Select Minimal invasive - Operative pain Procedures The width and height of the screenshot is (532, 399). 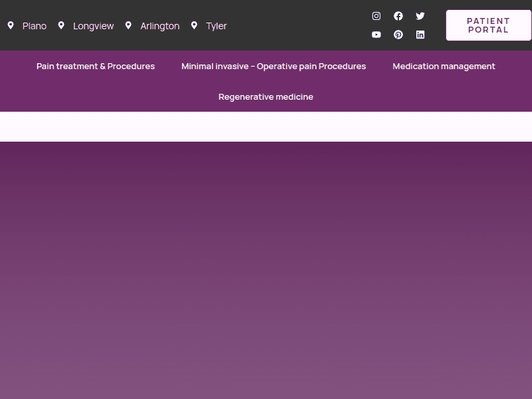click(x=273, y=66)
